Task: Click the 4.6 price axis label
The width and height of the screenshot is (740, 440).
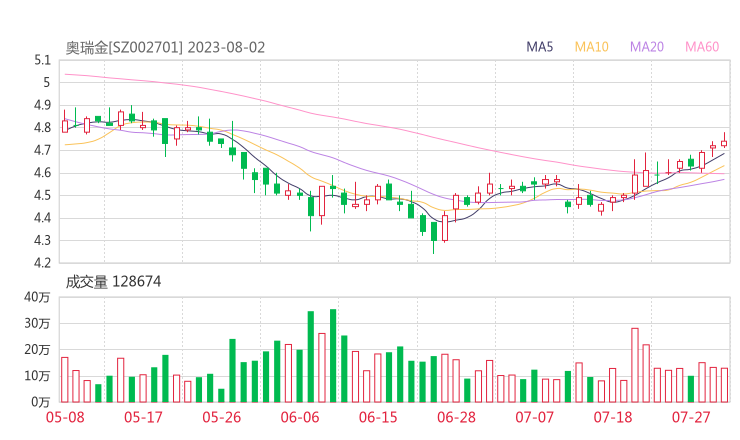Action: [42, 173]
